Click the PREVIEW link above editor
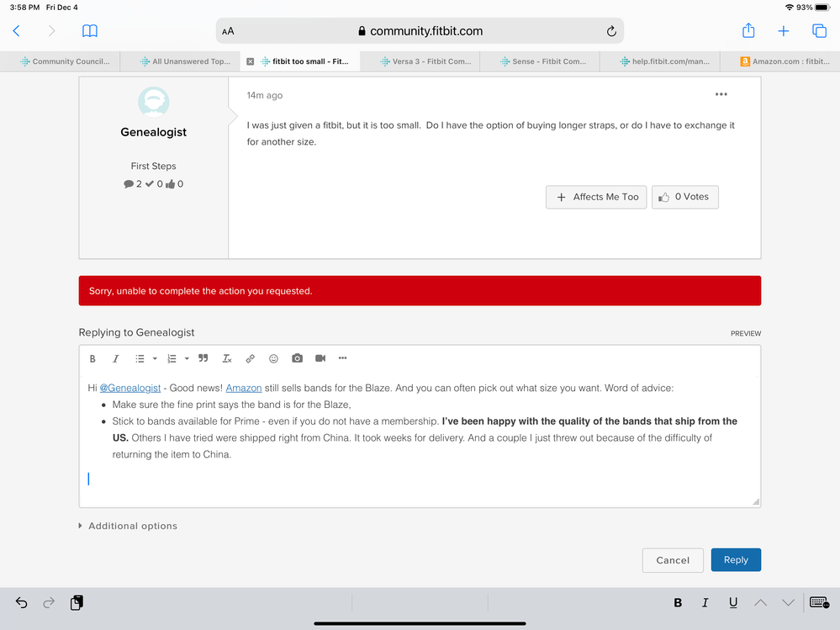This screenshot has height=630, width=840. click(x=746, y=333)
